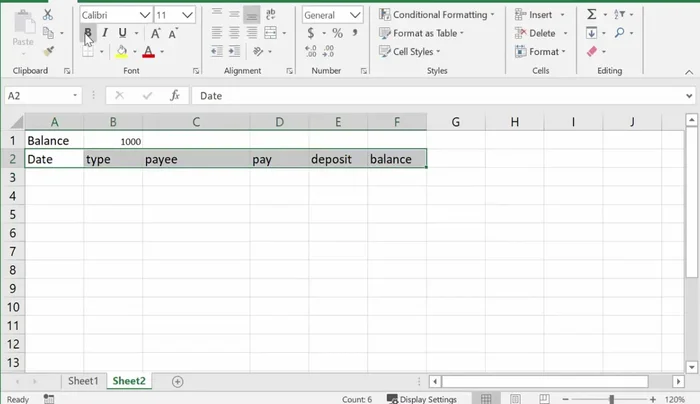
Task: Toggle Underline formatting
Action: [122, 33]
